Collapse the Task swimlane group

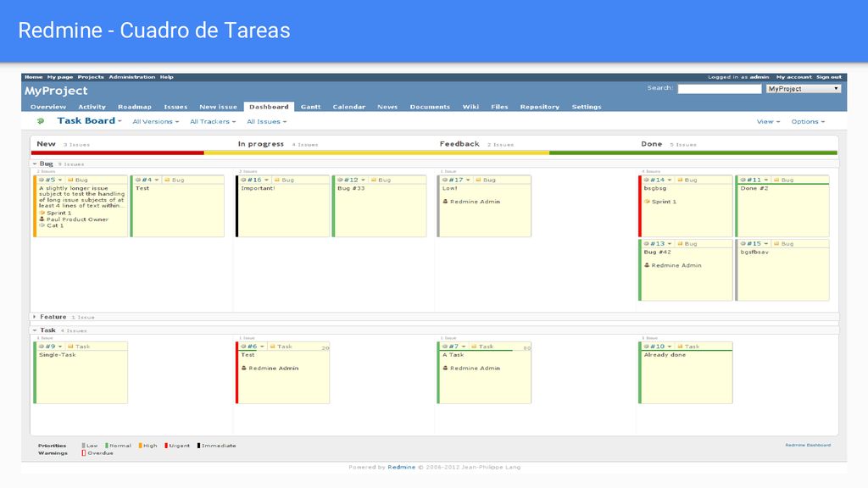tap(34, 330)
